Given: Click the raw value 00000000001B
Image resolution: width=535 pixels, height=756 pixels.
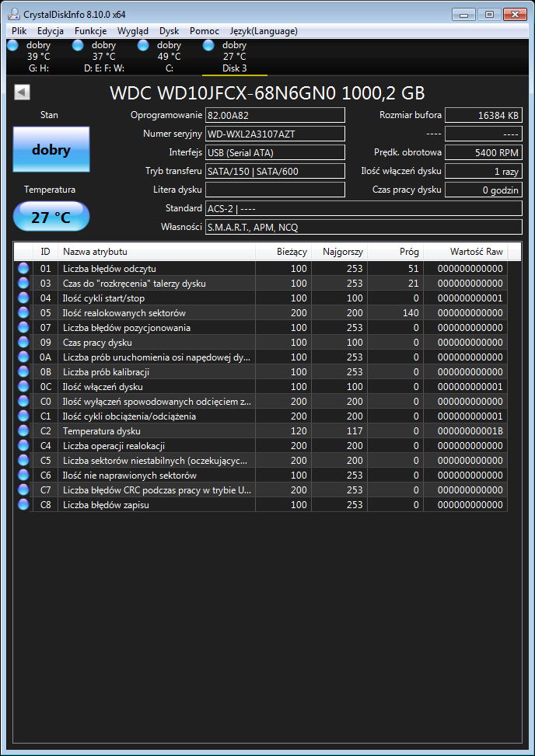Looking at the screenshot, I should 470,431.
